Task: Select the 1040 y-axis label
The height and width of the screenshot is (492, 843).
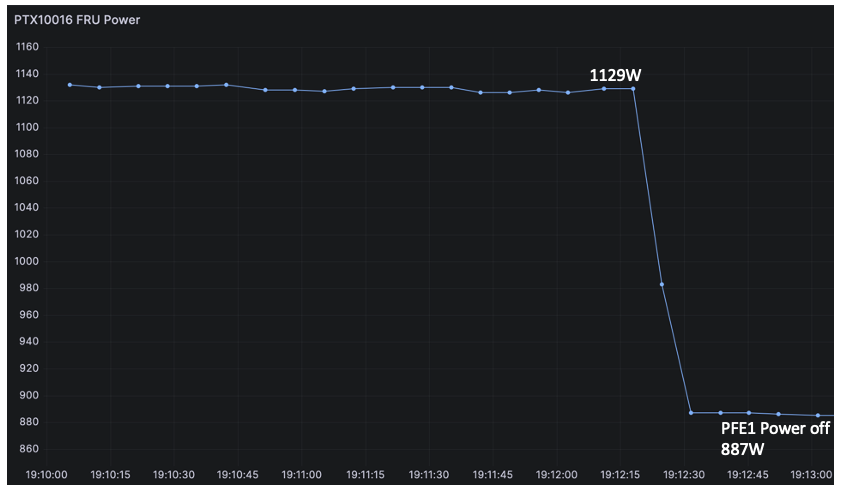Action: 27,208
